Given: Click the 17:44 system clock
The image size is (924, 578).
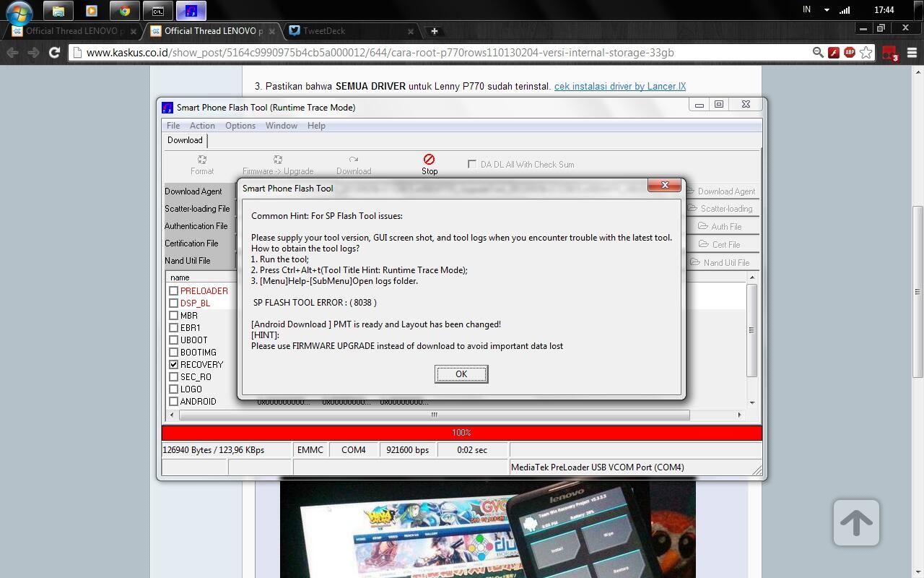Looking at the screenshot, I should coord(884,10).
